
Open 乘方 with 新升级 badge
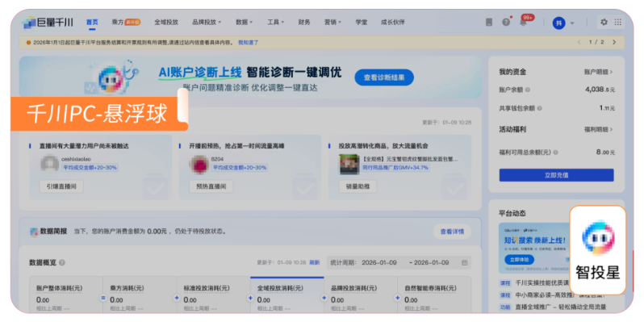(126, 22)
